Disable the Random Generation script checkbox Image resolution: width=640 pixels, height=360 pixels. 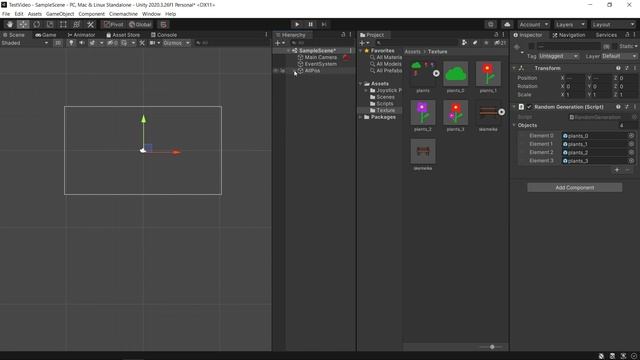click(x=529, y=107)
